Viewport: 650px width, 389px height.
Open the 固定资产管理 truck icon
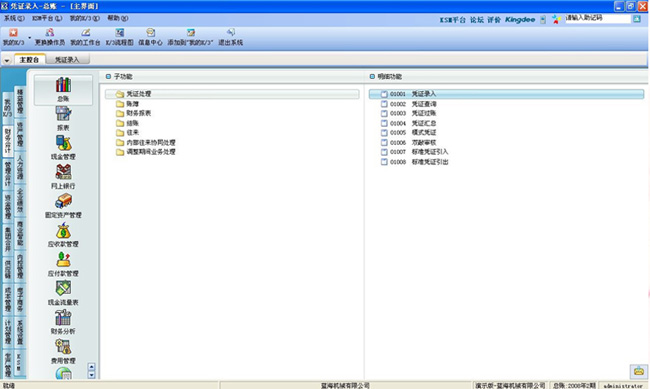(63, 206)
